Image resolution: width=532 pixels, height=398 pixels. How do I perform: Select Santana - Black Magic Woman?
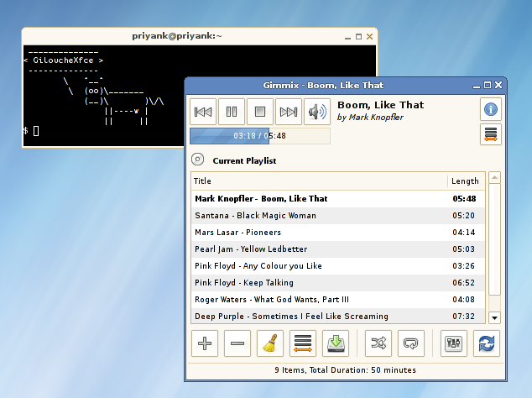pyautogui.click(x=338, y=216)
